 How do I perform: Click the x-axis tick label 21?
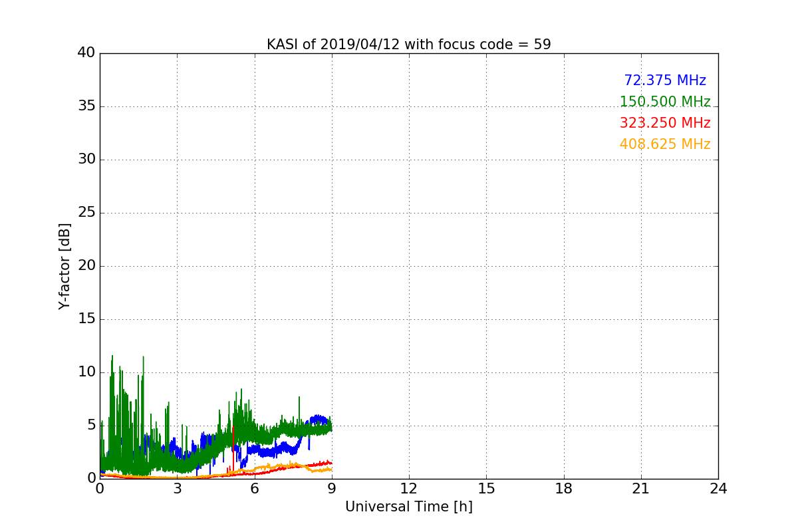tap(641, 489)
